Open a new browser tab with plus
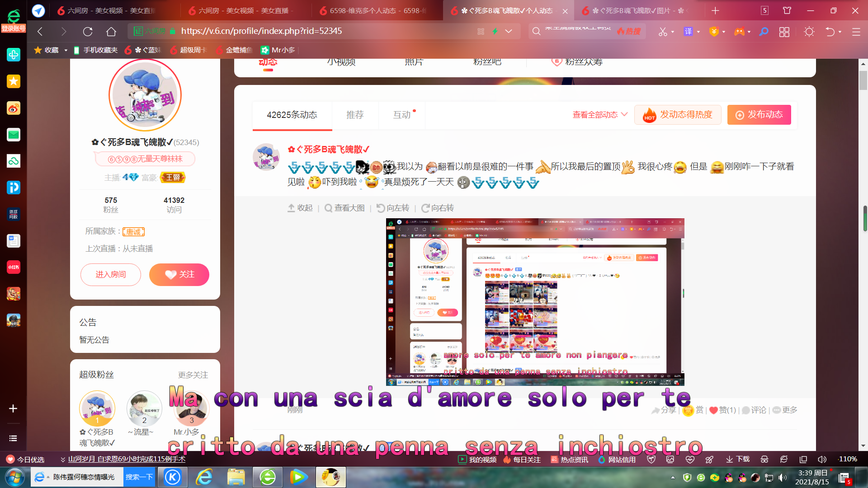This screenshot has height=488, width=868. click(x=715, y=10)
